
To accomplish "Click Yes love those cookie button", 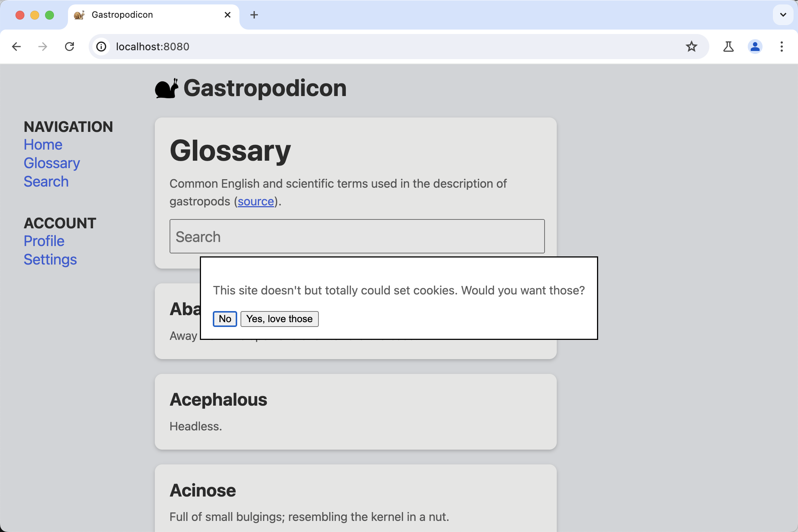I will 279,319.
